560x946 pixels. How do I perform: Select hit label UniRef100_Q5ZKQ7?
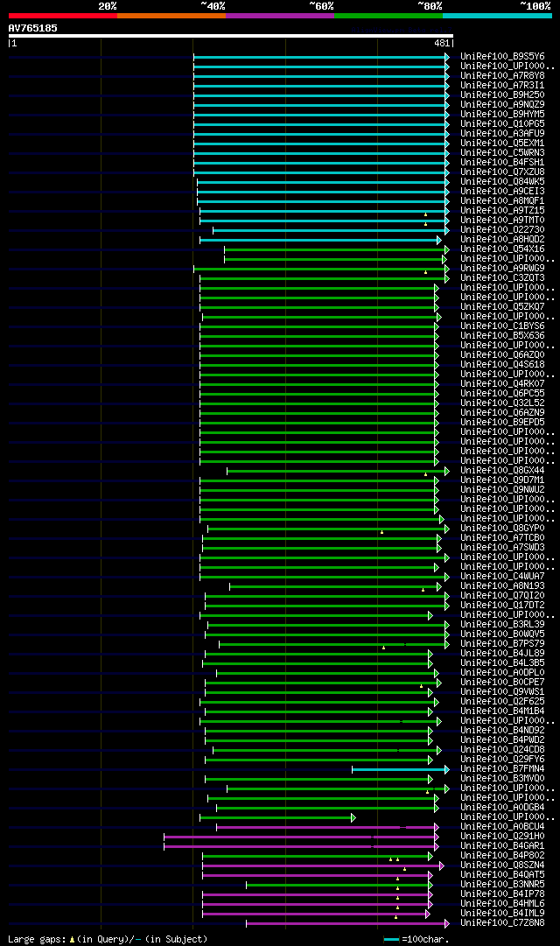pyautogui.click(x=502, y=307)
